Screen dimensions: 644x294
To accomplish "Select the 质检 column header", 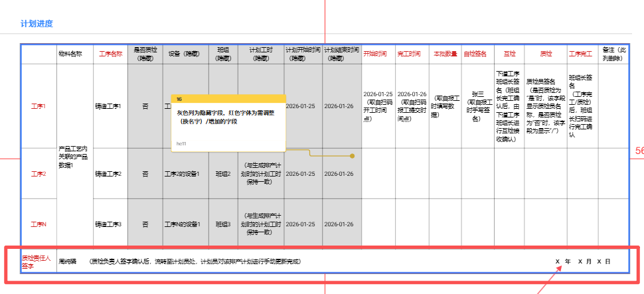I will click(546, 54).
